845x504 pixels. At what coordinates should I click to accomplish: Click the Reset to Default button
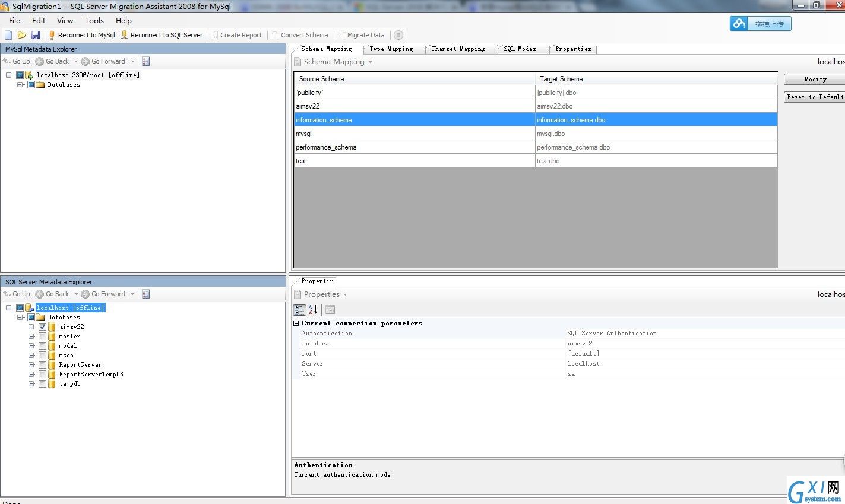[815, 97]
